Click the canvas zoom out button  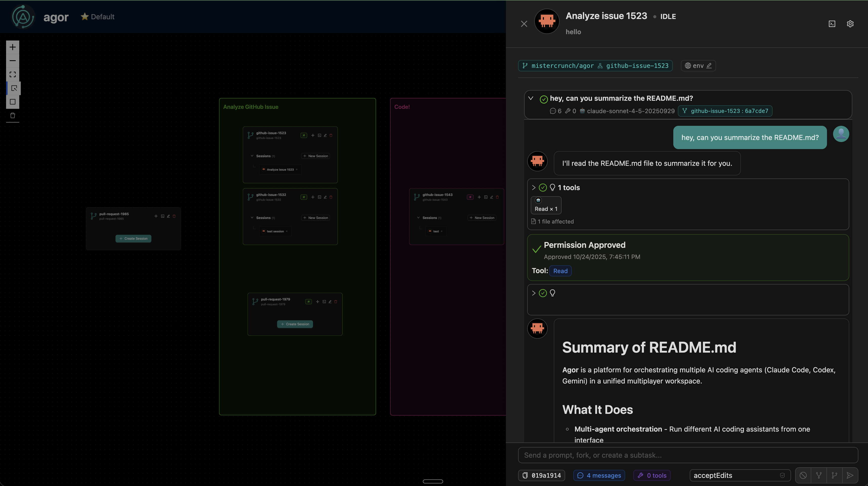click(13, 61)
